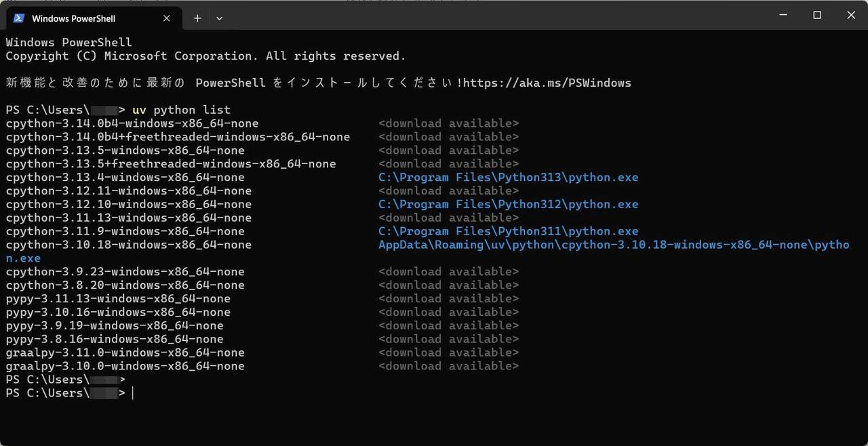Click the 'cpython-3.13.5-windows-x86_64-none' entry

pos(125,150)
